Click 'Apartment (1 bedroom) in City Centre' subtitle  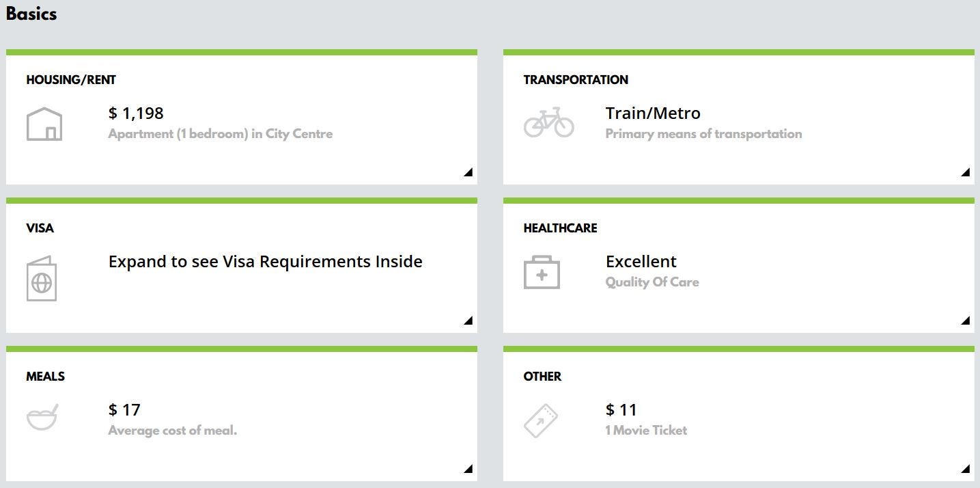[220, 134]
